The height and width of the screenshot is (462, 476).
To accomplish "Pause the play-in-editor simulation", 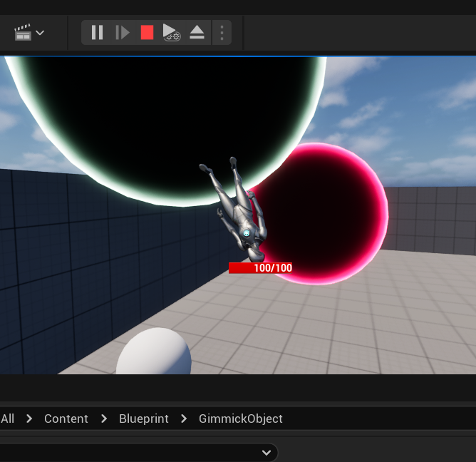I will coord(97,32).
